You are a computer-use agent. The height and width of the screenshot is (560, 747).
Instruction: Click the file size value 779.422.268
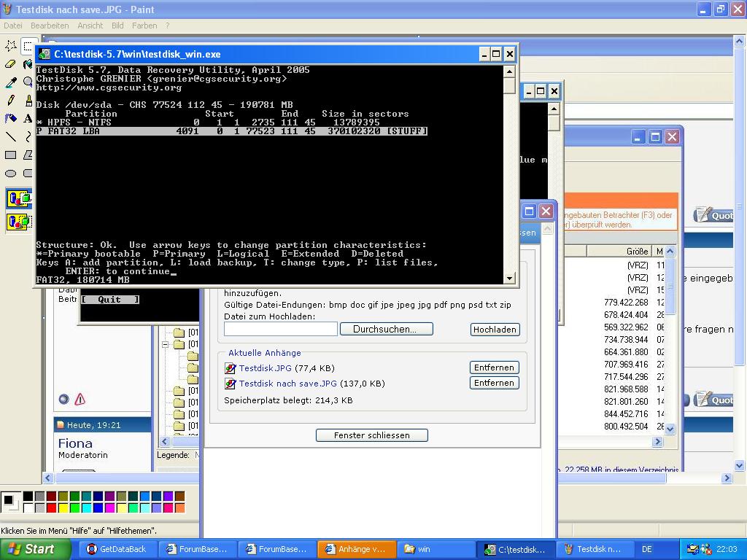click(626, 303)
